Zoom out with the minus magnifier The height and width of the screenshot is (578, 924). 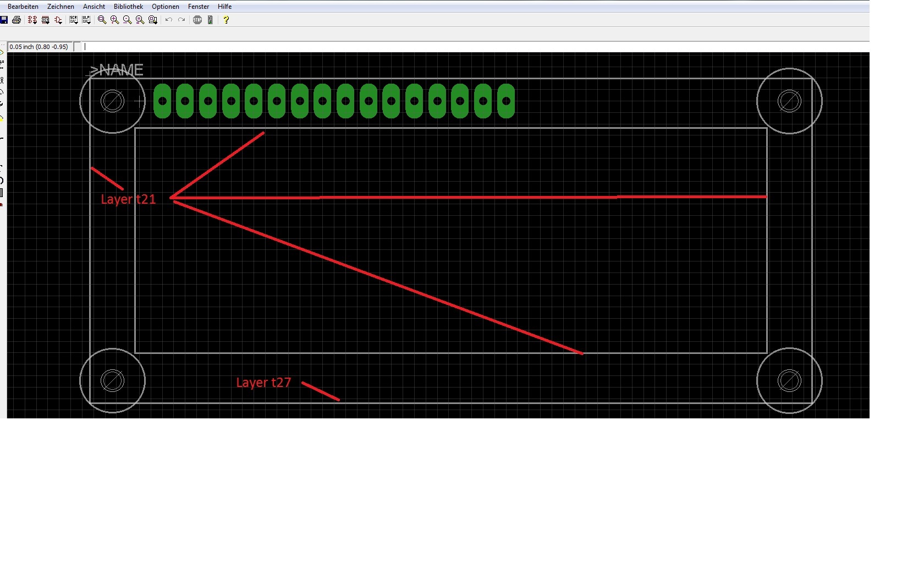click(x=127, y=20)
